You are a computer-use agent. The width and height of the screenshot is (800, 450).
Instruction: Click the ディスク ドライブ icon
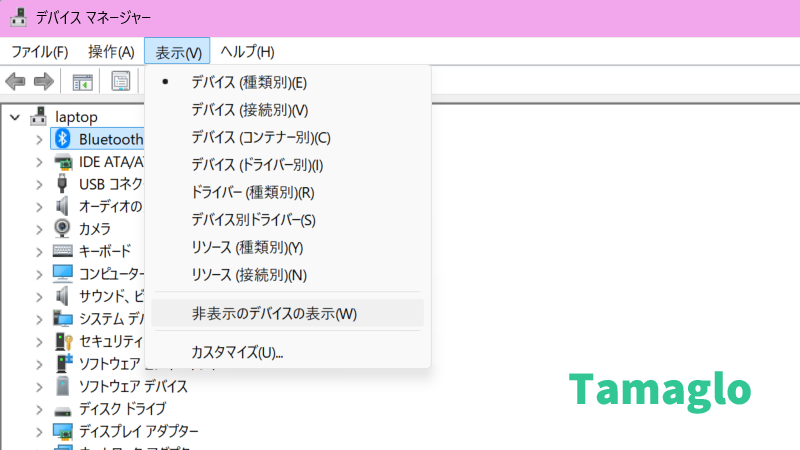coord(63,411)
